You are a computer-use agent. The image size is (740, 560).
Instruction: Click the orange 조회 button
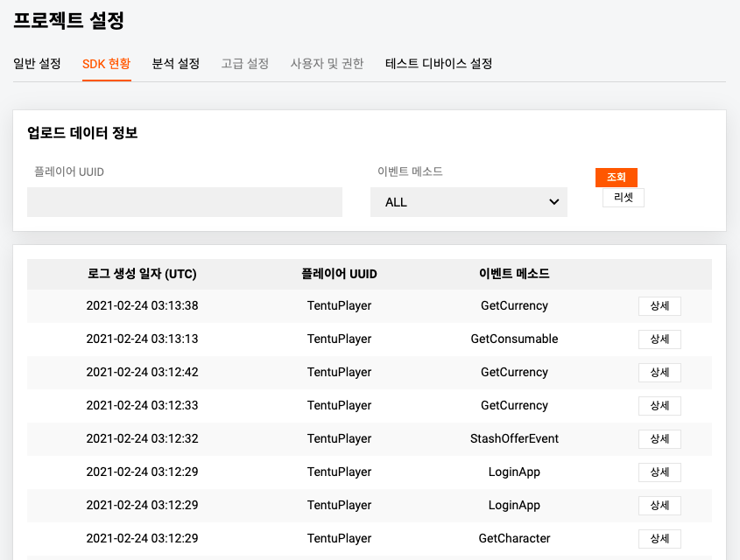[617, 178]
